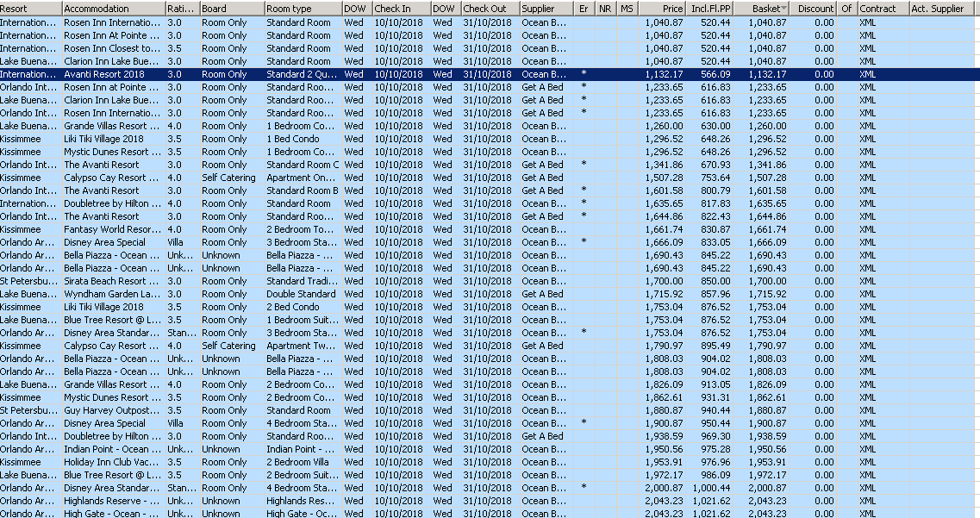980x518 pixels.
Task: Click the Fantasy World Resort accommodation cell
Action: pyautogui.click(x=112, y=229)
